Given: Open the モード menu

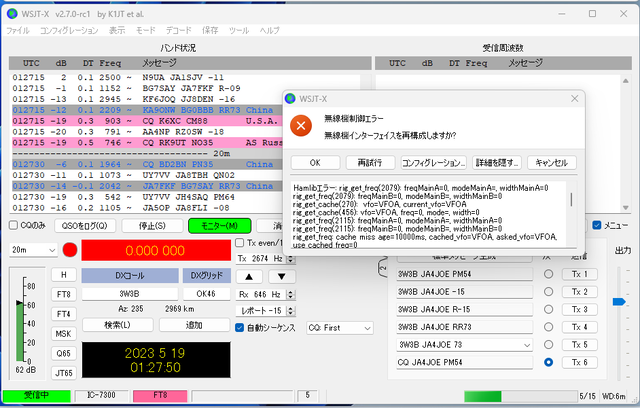Looking at the screenshot, I should (146, 31).
